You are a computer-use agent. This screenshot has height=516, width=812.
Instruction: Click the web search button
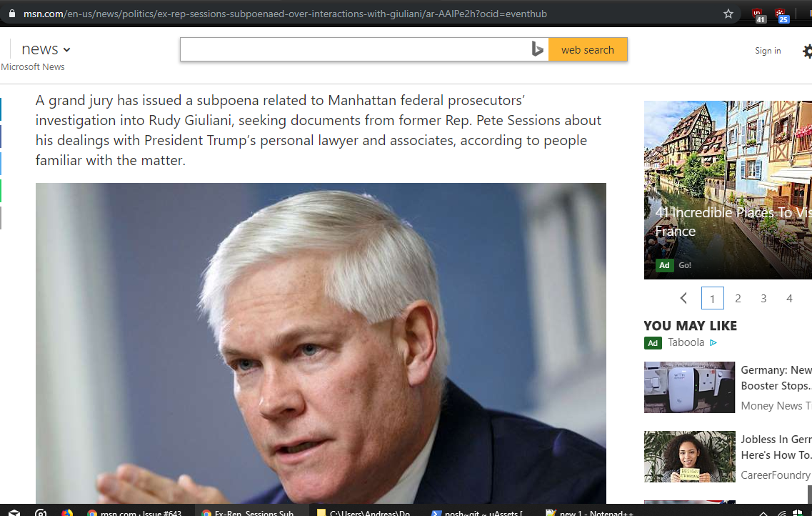click(588, 50)
